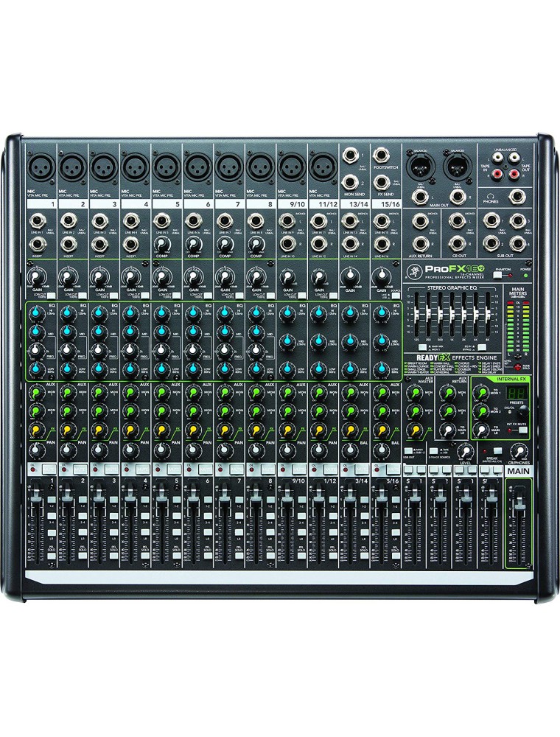Click the channel 1 EQ Hi knob
560x737 pixels.
click(35, 313)
